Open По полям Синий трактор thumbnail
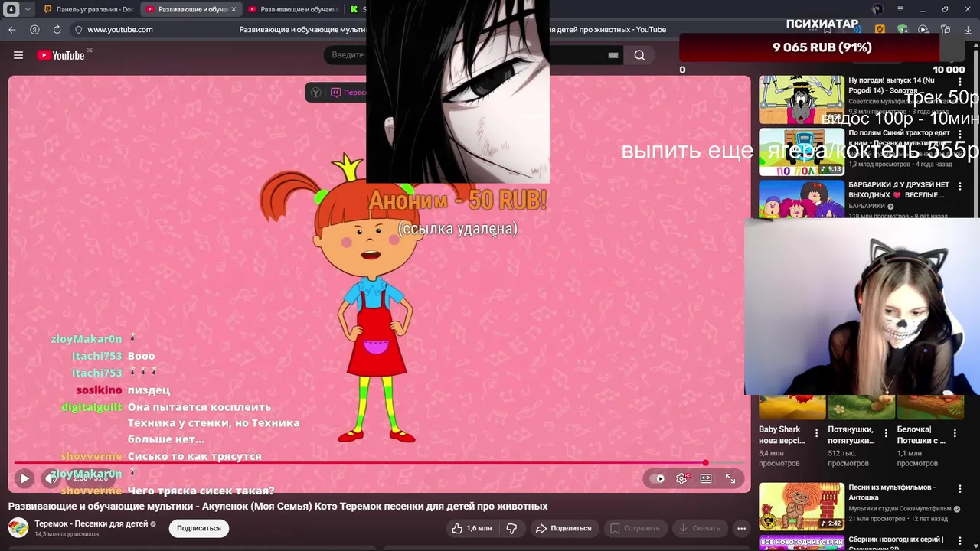Screen dimensions: 980x551 pyautogui.click(x=802, y=152)
